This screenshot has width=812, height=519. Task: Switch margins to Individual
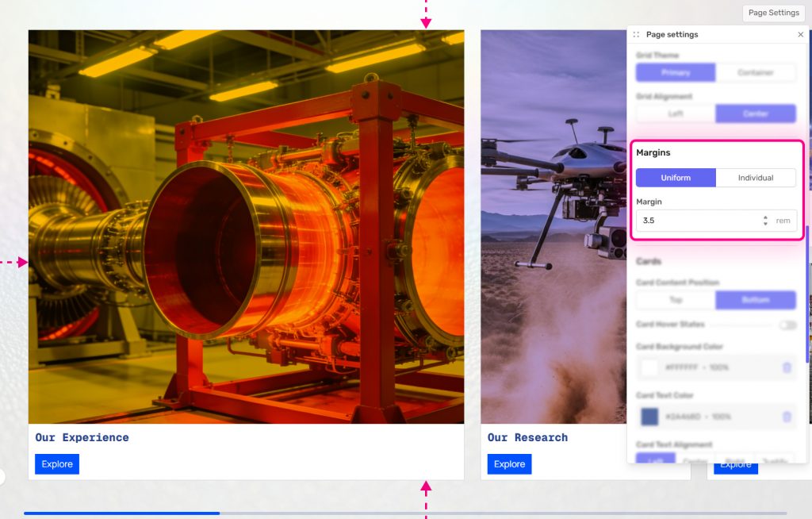[x=755, y=178]
